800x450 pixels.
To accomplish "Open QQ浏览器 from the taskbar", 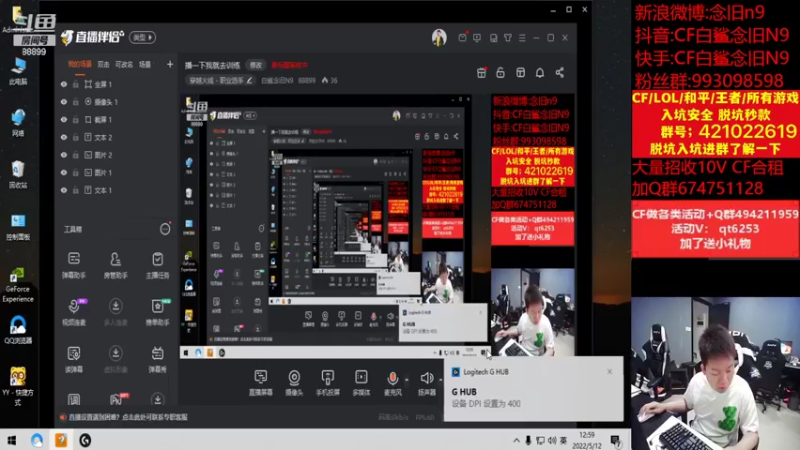I will click(37, 440).
